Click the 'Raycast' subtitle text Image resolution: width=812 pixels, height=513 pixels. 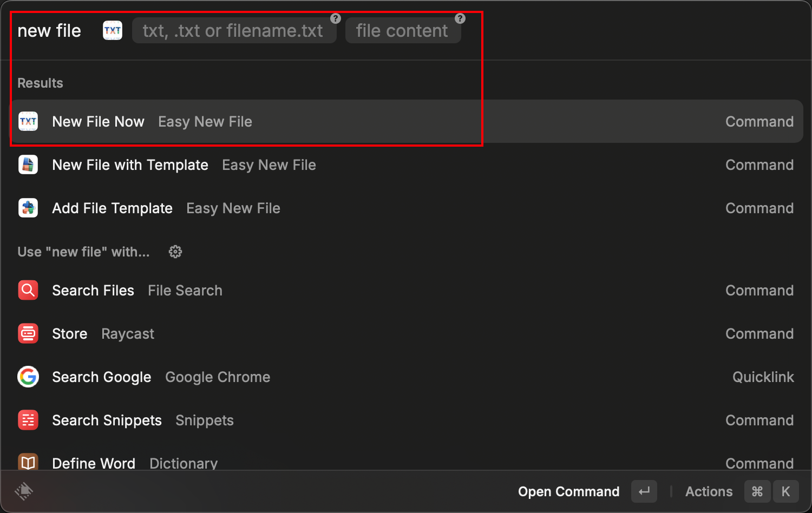tap(128, 334)
